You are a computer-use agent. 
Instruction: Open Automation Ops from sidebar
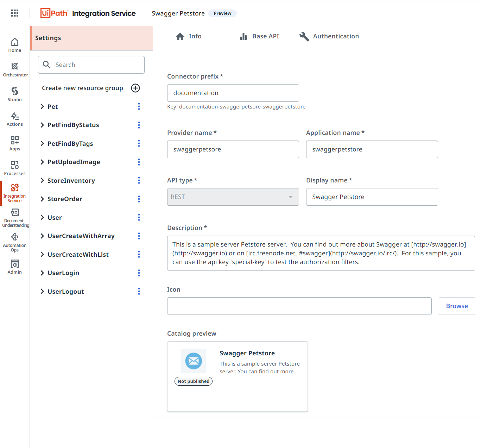click(15, 243)
